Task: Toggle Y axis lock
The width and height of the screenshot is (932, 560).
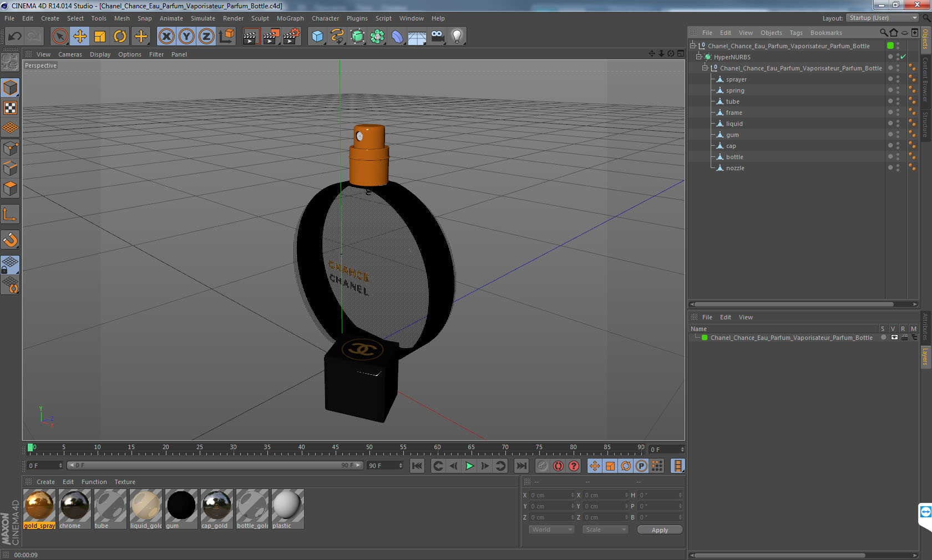Action: 186,37
